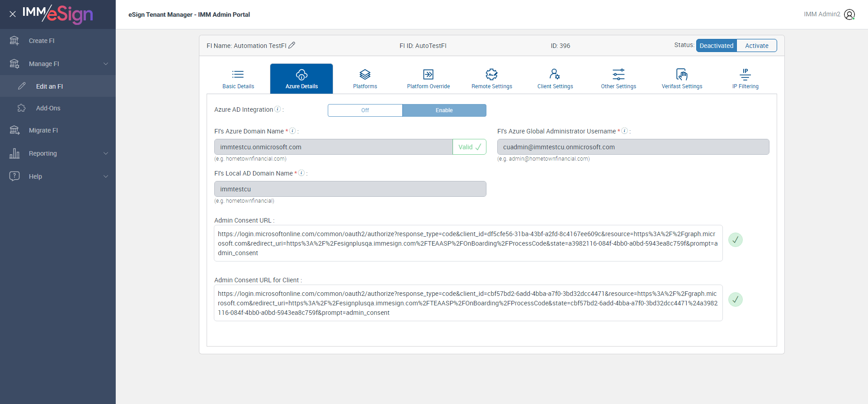Click the 'FI Name: Automation TestFI' text

(246, 46)
